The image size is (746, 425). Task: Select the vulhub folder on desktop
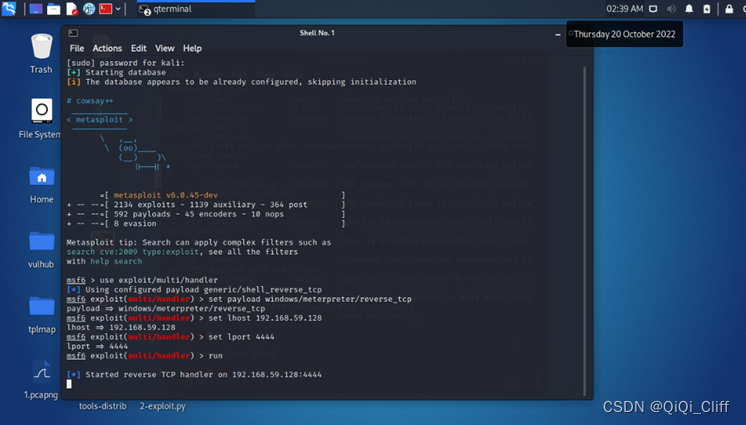pyautogui.click(x=41, y=249)
